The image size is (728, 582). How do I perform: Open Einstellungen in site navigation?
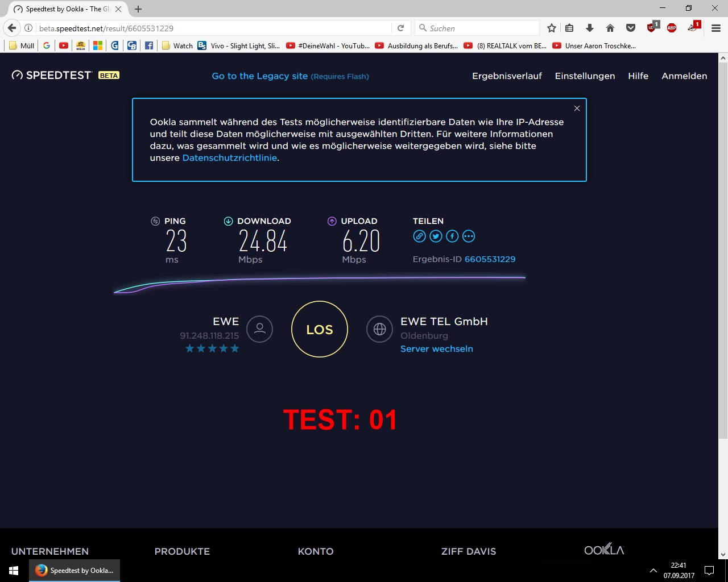click(585, 76)
